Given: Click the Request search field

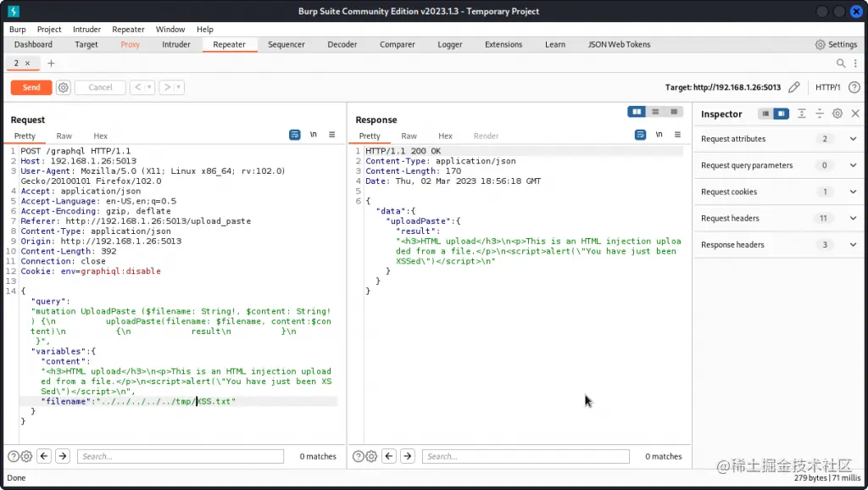Looking at the screenshot, I should click(x=181, y=456).
